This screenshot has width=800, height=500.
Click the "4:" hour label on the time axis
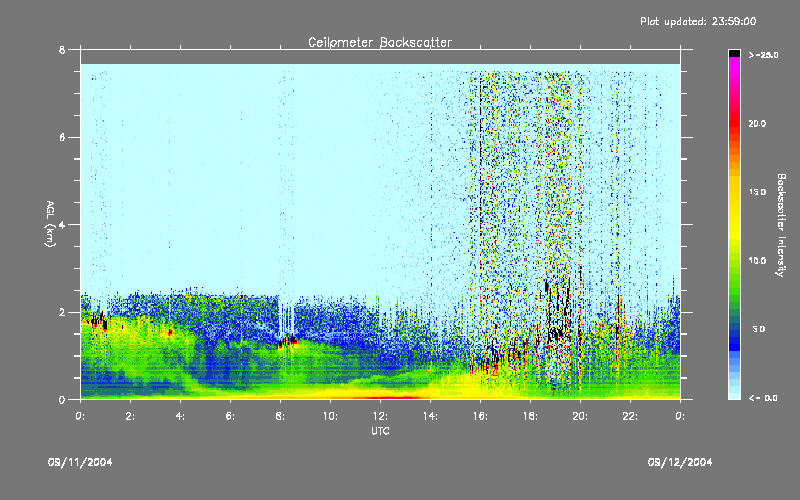coord(180,416)
